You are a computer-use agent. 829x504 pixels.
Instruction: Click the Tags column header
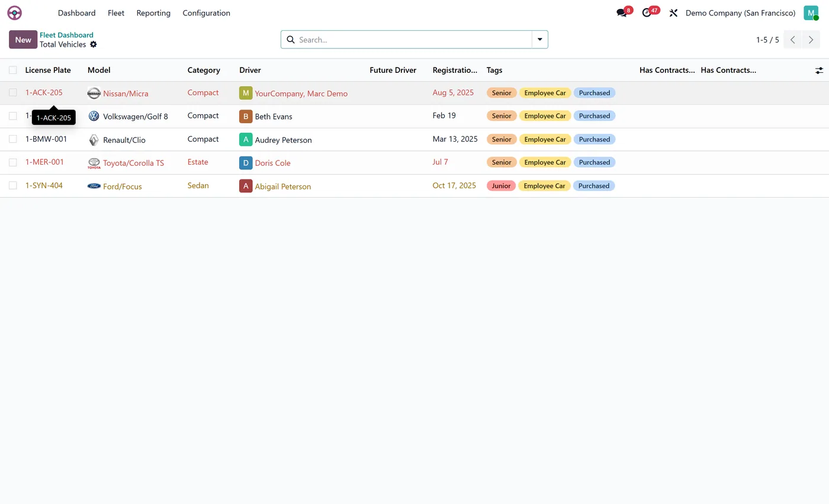pos(494,70)
